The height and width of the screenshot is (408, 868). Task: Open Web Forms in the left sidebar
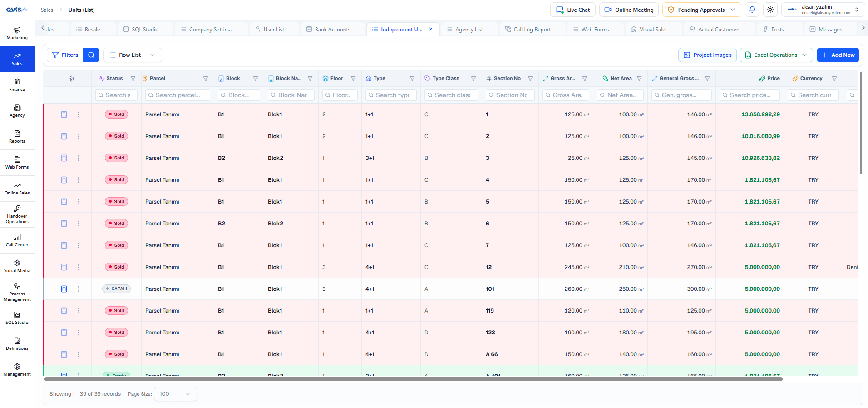(x=17, y=163)
